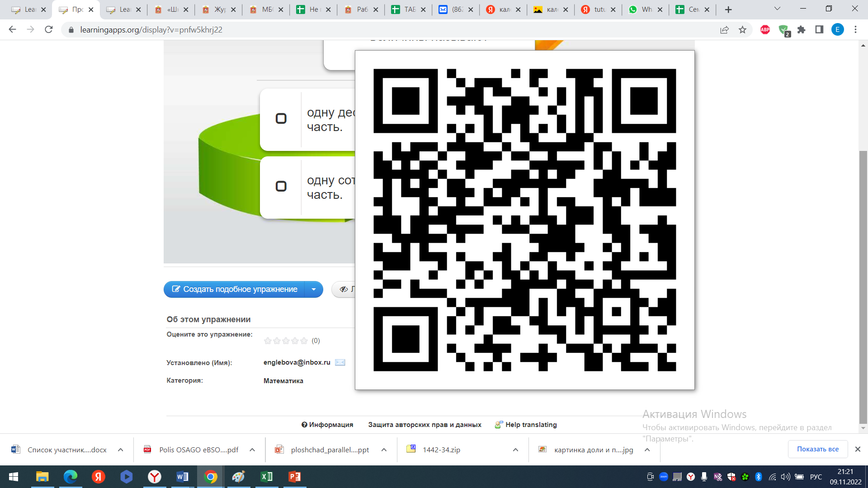Tick the checkbox for 'одну сотую часть'
The image size is (868, 488).
point(281,186)
